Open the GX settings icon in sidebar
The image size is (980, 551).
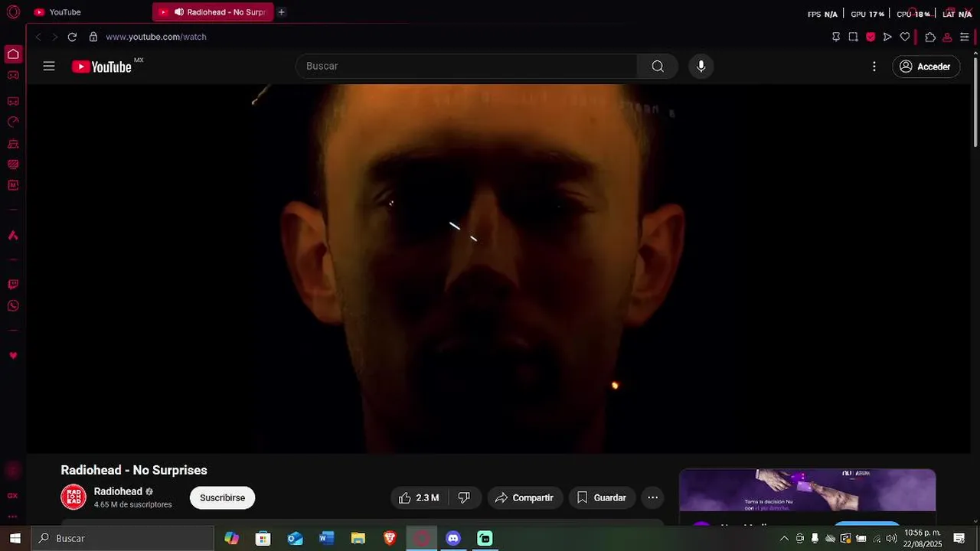pos(13,496)
